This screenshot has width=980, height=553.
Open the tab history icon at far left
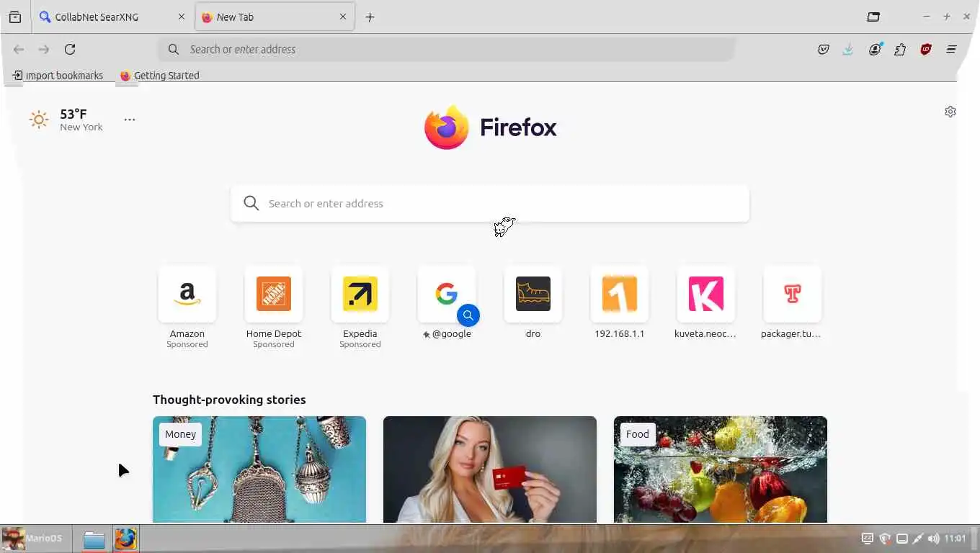click(x=15, y=17)
